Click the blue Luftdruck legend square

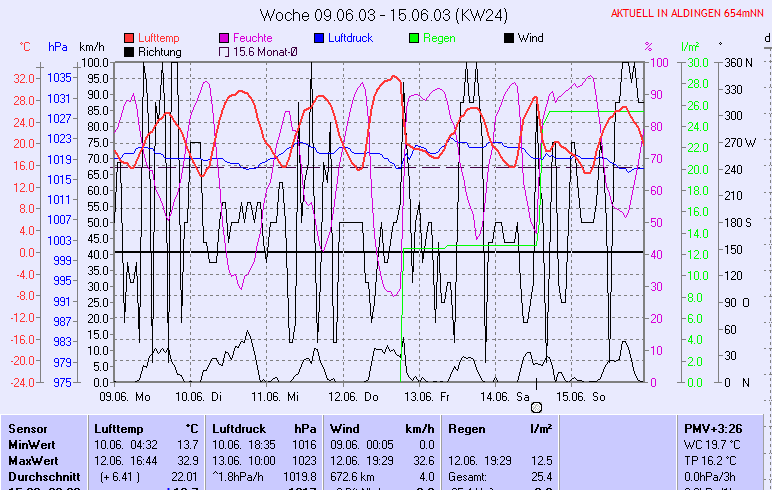pyautogui.click(x=319, y=38)
